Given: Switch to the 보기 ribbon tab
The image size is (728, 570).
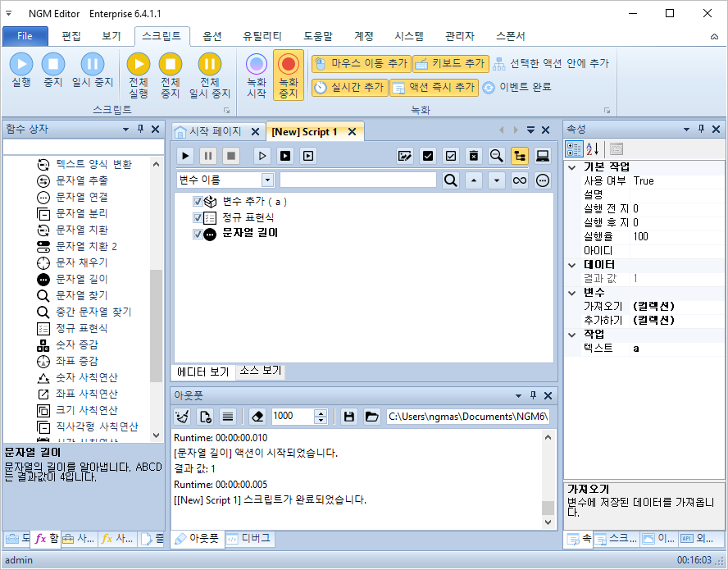Looking at the screenshot, I should [111, 36].
